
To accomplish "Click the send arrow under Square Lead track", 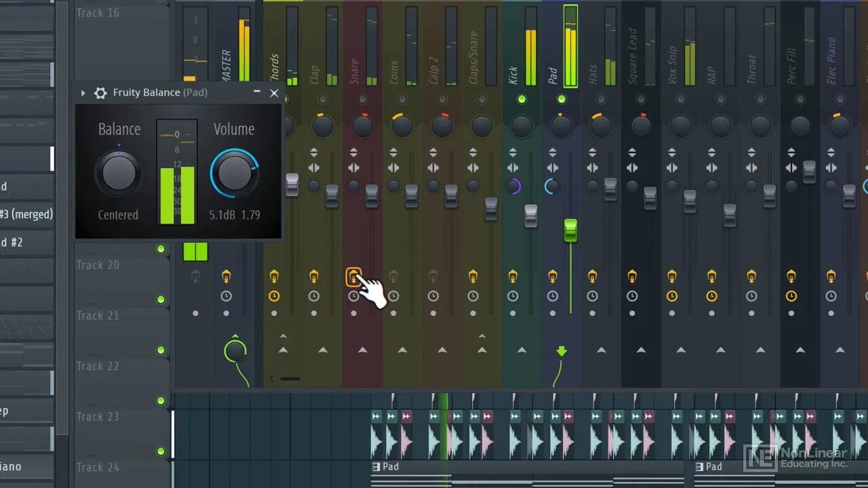I will (641, 350).
